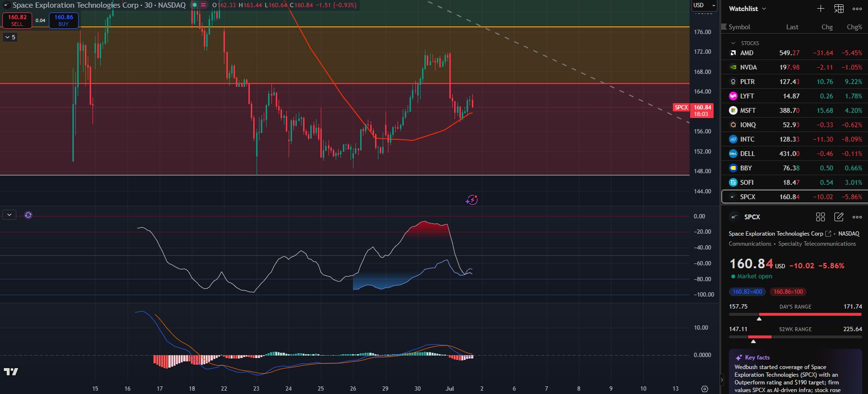Click the Key facts heading
The height and width of the screenshot is (394, 868).
pos(757,358)
